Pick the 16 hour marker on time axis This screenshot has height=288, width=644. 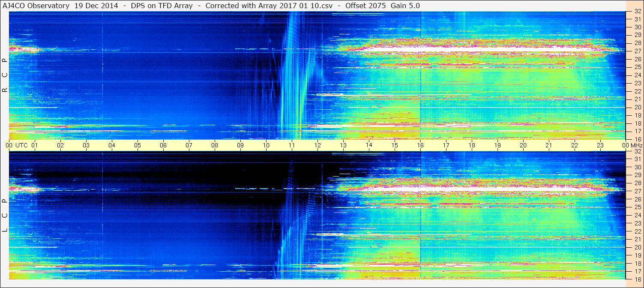pyautogui.click(x=420, y=145)
